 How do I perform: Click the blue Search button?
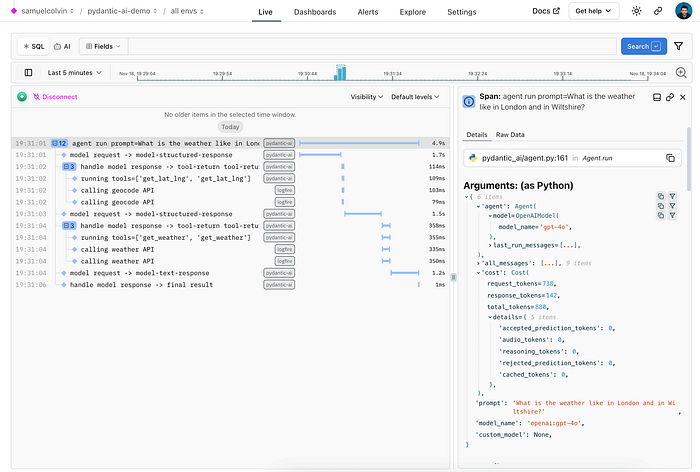point(643,46)
